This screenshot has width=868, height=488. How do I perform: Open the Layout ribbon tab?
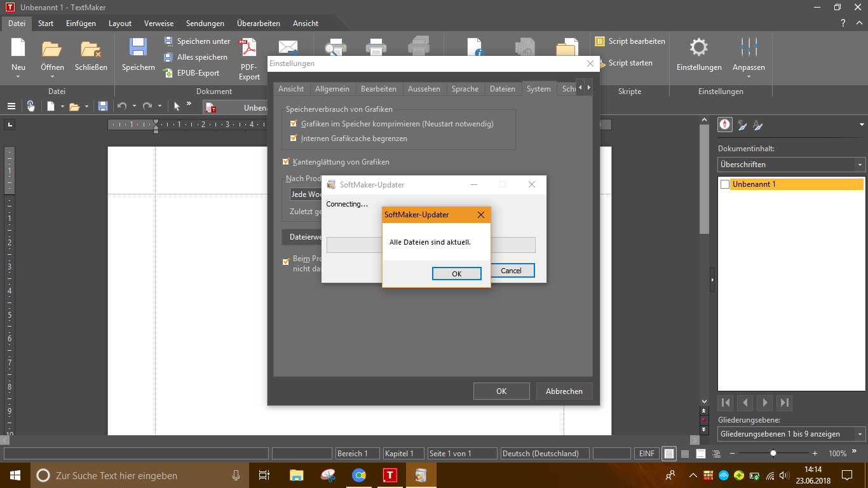click(120, 24)
